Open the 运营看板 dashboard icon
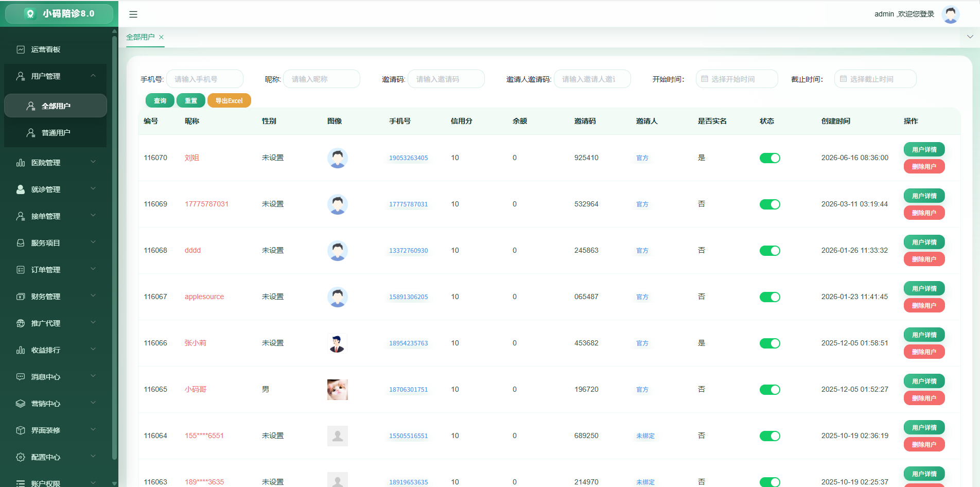980x487 pixels. pos(21,49)
